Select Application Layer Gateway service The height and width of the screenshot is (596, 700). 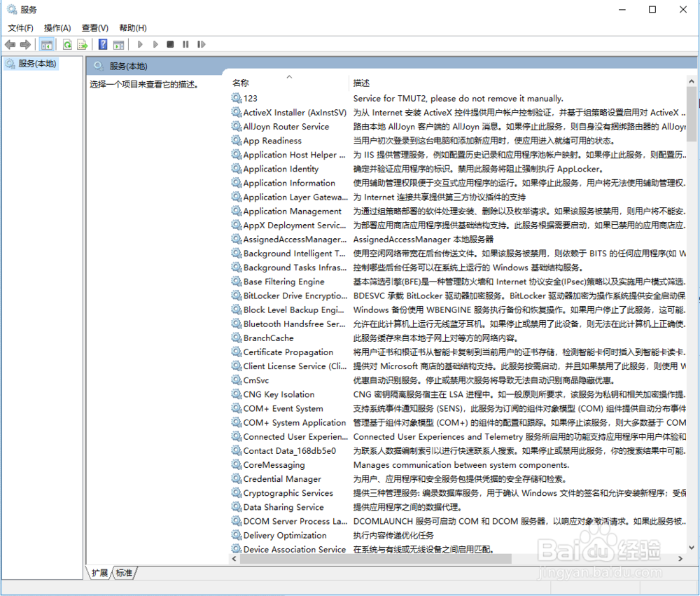click(458, 197)
